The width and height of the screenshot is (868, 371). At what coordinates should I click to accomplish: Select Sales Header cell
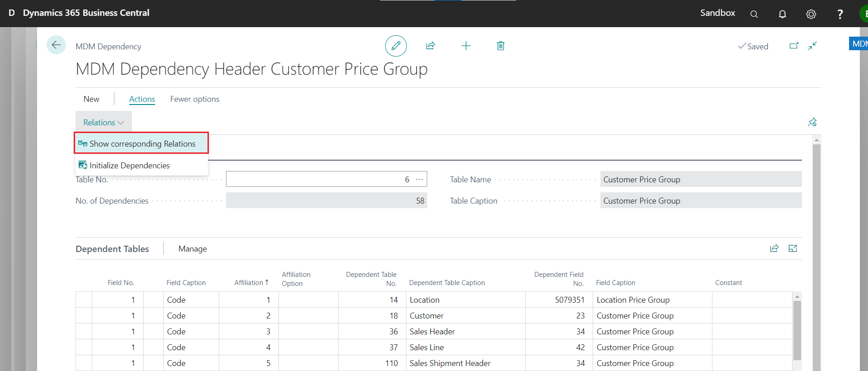(466, 331)
